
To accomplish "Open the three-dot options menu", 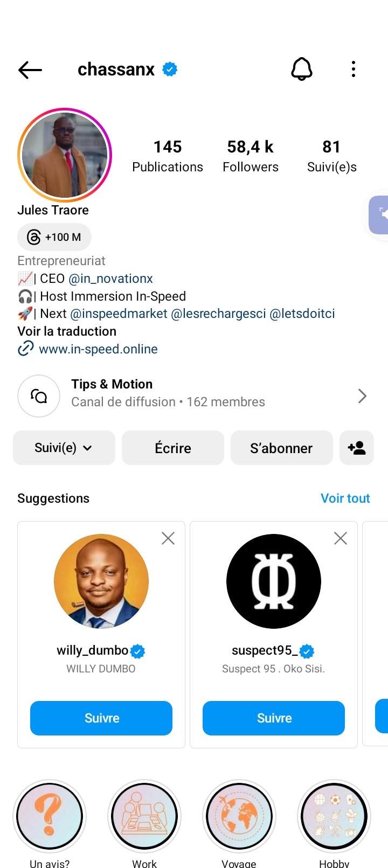I will pos(354,70).
